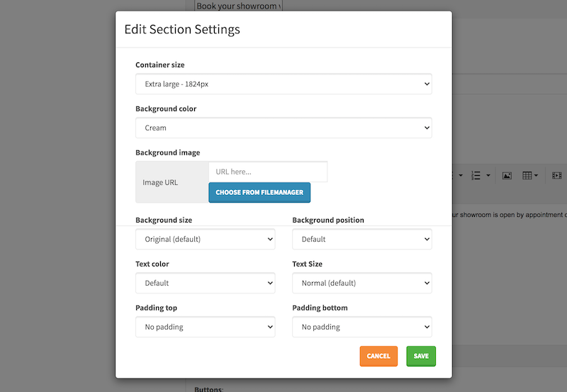Click the 'Edit Section Settings' heading
This screenshot has height=392, width=567.
tap(182, 29)
